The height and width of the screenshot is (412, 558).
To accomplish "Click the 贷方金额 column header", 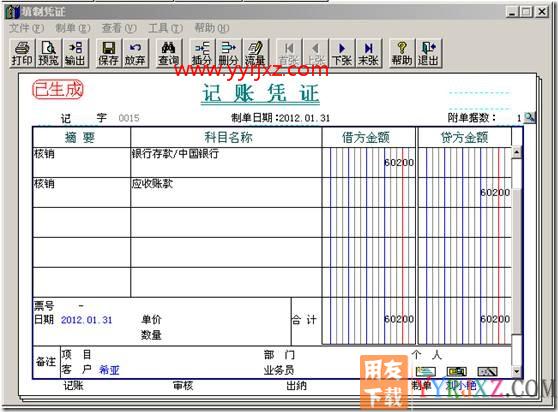I will point(464,137).
